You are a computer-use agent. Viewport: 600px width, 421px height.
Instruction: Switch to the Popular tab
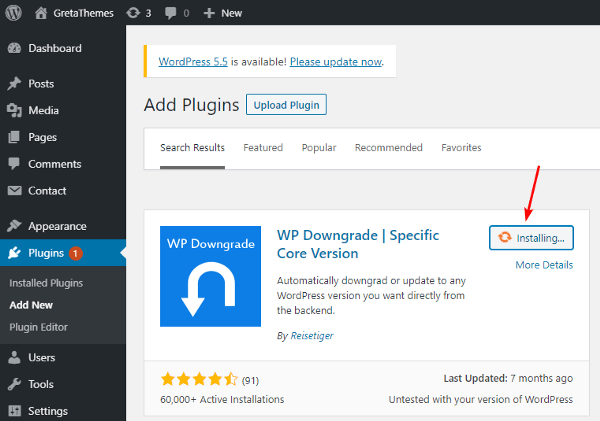point(319,148)
